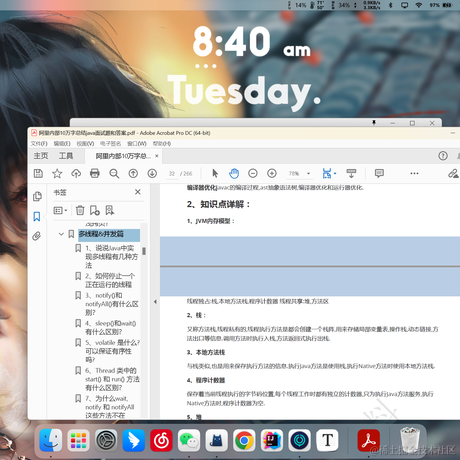This screenshot has height=460, width=460.
Task: Go to previous page with up arrow
Action: pos(133,173)
